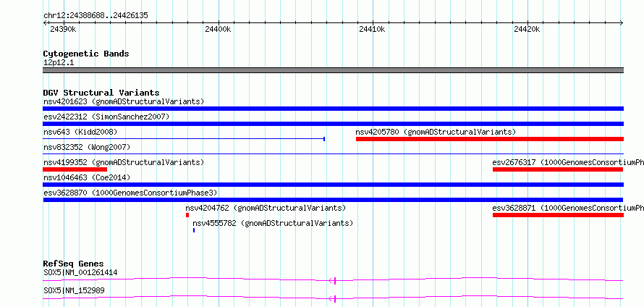This screenshot has height=307, width=644.
Task: Open nsv643 (Kidd2008) variant label
Action: [x=80, y=132]
